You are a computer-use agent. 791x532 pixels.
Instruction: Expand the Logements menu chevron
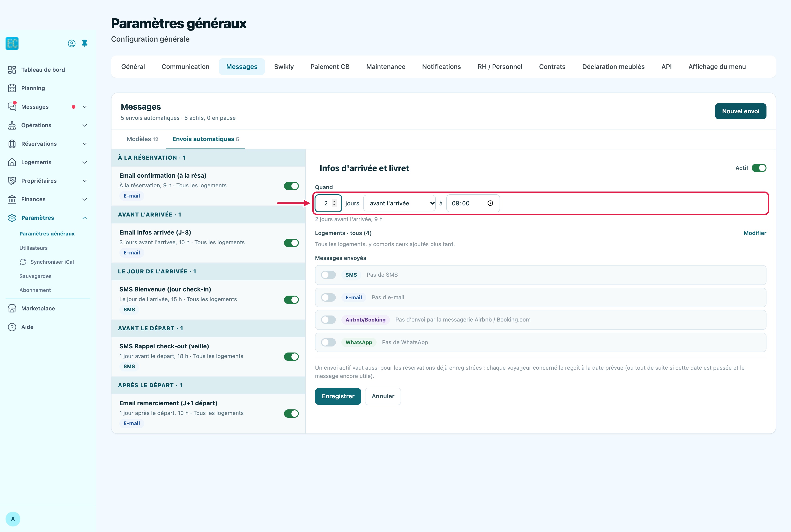pos(85,162)
